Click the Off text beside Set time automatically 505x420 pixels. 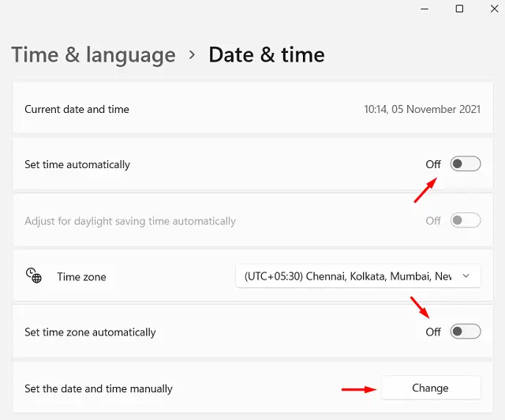[433, 164]
